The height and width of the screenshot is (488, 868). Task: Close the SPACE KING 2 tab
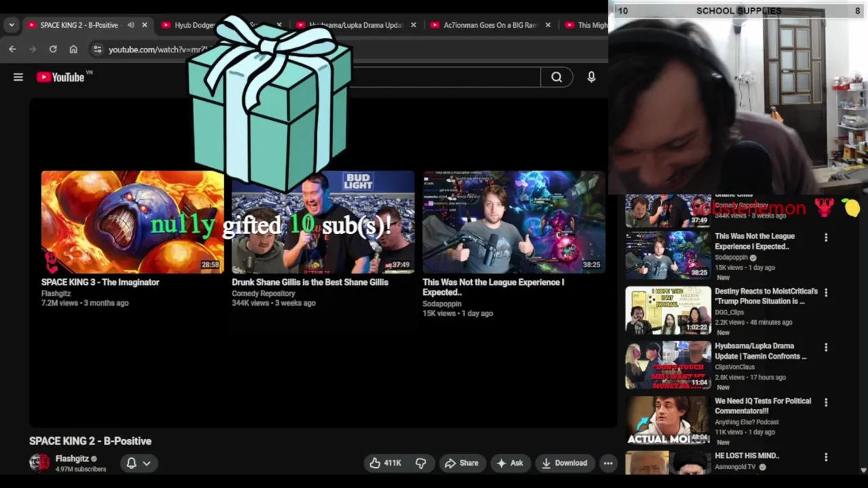tap(144, 25)
